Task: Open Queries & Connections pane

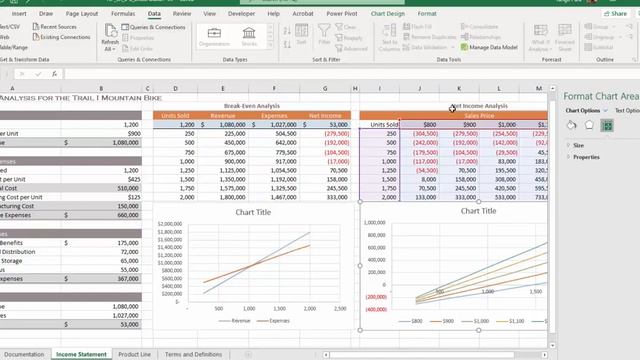Action: [153, 27]
